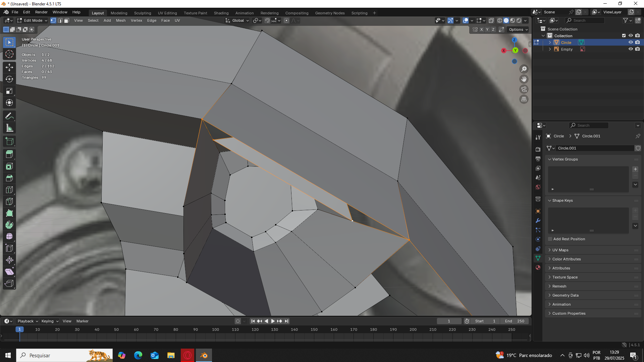Toggle the camera view button
The height and width of the screenshot is (362, 644).
click(x=524, y=89)
